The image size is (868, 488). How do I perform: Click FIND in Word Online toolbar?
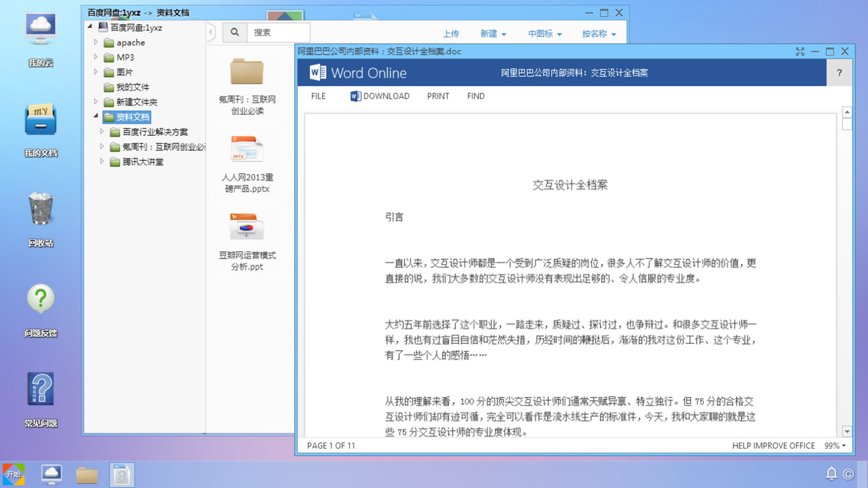pos(476,96)
